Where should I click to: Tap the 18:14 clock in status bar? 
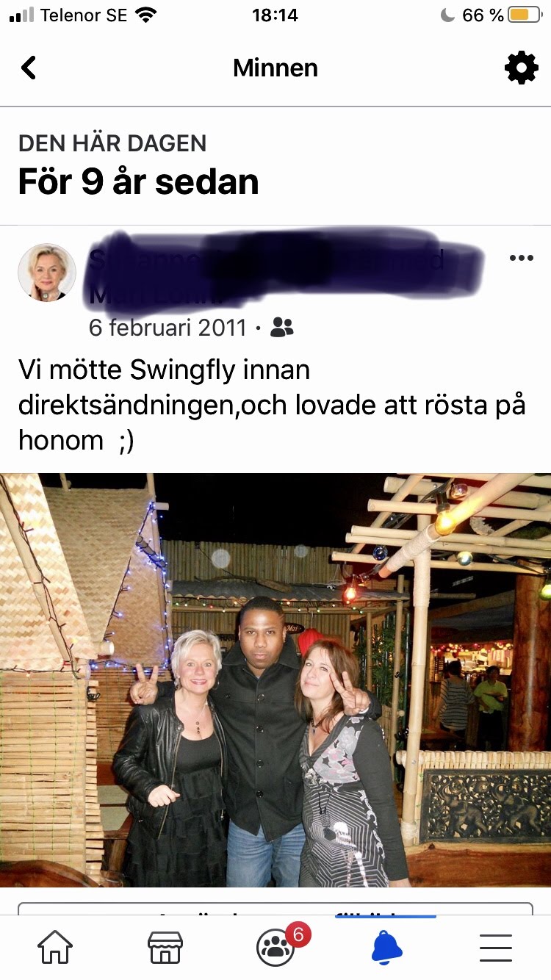[x=275, y=15]
